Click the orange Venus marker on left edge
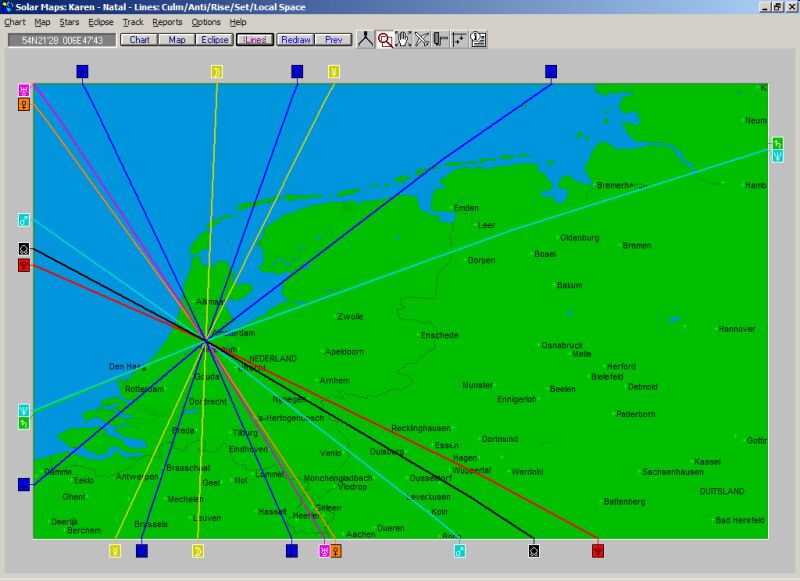Screen dimensions: 800x581 click(24, 104)
